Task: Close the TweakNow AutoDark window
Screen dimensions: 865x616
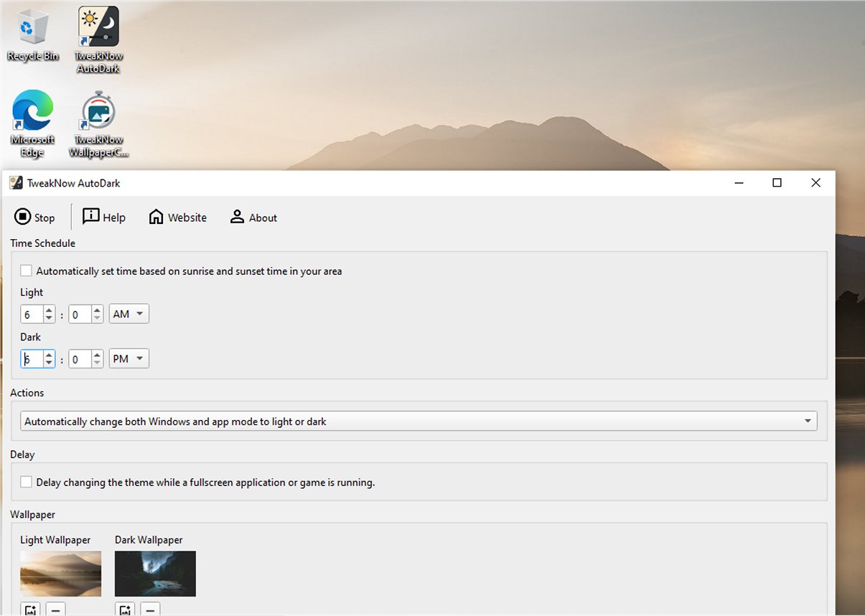Action: (x=815, y=183)
